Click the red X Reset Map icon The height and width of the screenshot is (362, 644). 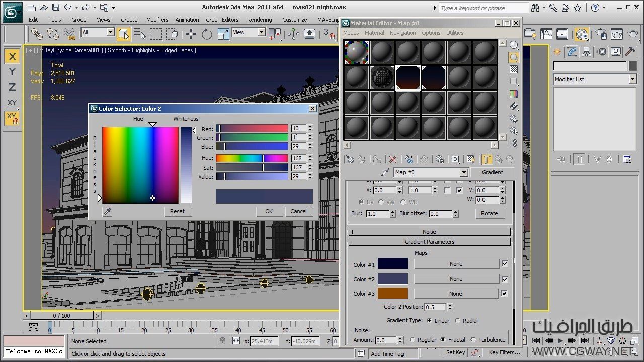click(393, 159)
